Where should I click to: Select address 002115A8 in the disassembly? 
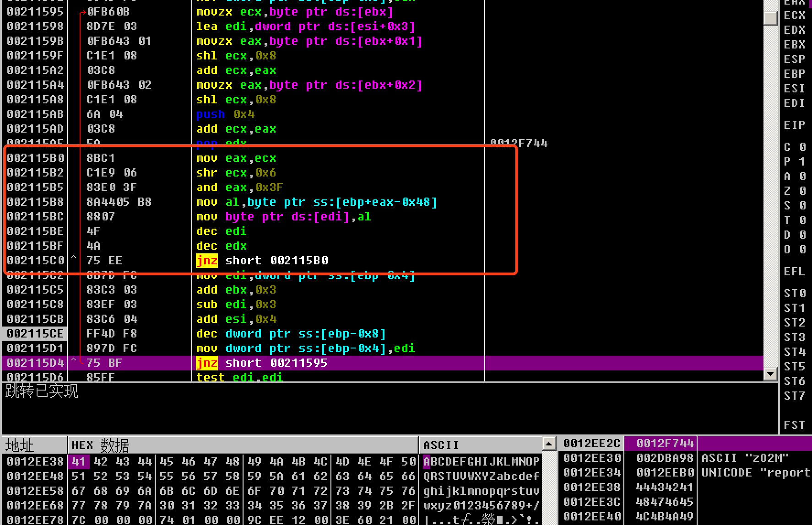(x=35, y=100)
